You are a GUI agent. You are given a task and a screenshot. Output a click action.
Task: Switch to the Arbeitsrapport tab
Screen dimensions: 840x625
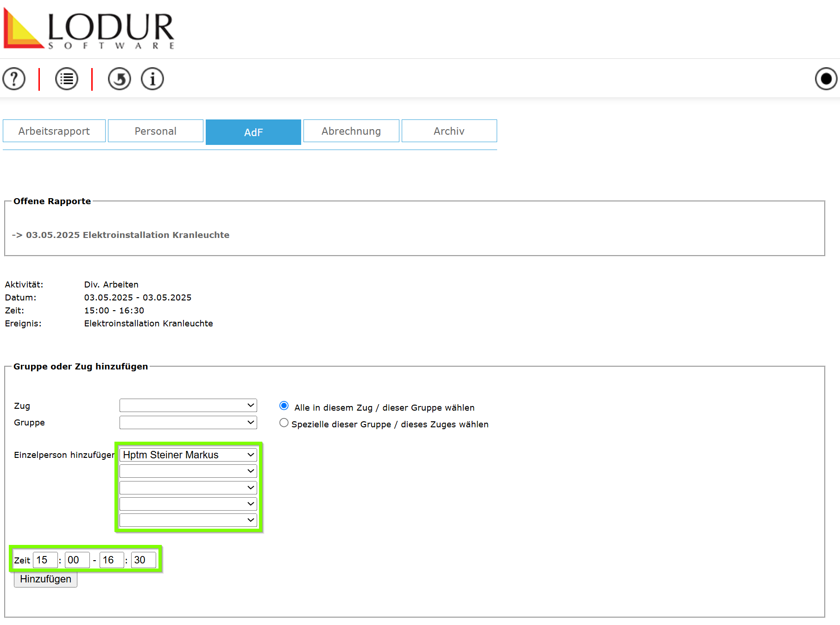(54, 131)
